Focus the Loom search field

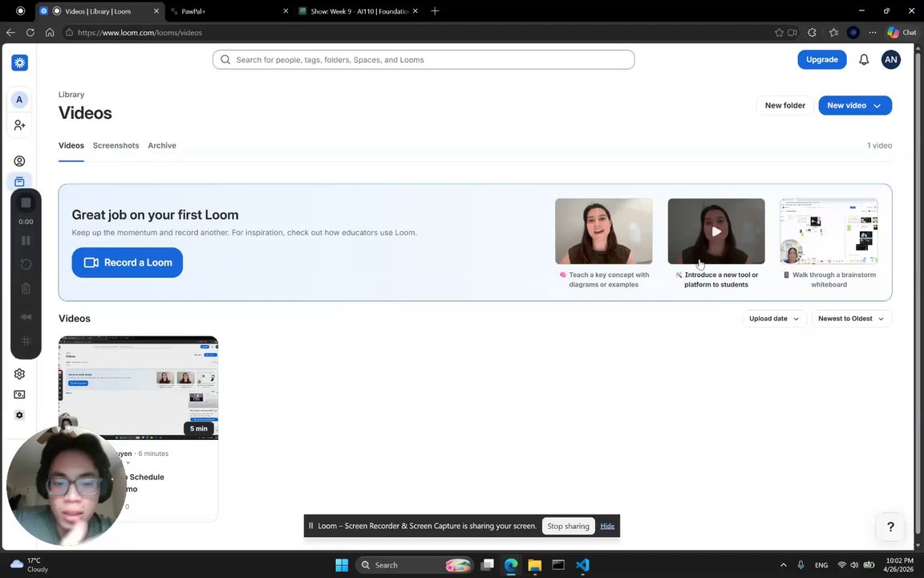[423, 59]
